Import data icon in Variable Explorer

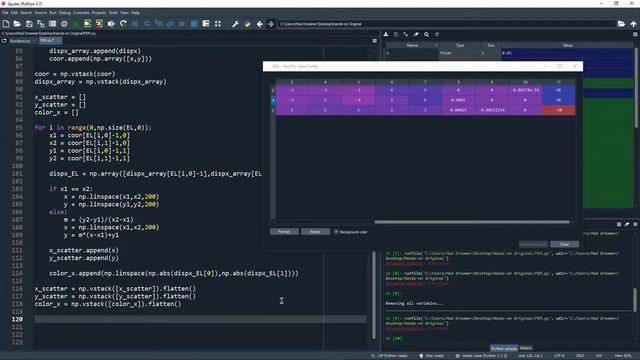tap(386, 35)
